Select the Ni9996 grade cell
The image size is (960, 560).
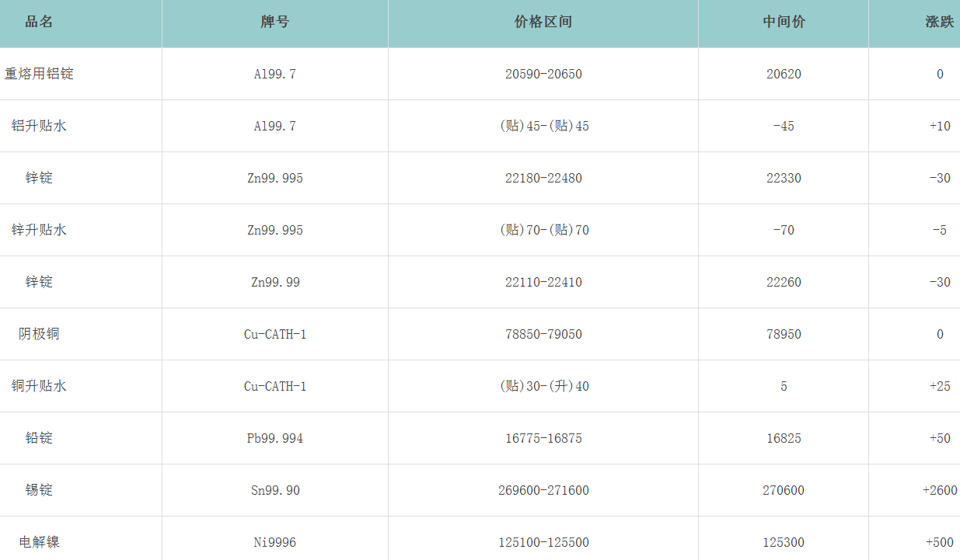275,542
